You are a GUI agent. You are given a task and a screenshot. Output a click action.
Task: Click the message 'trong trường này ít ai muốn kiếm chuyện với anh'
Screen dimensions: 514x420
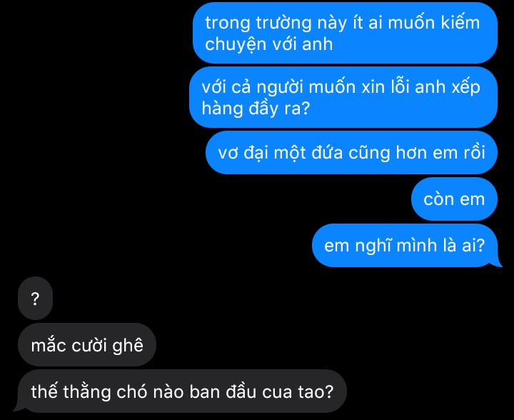[x=346, y=33]
